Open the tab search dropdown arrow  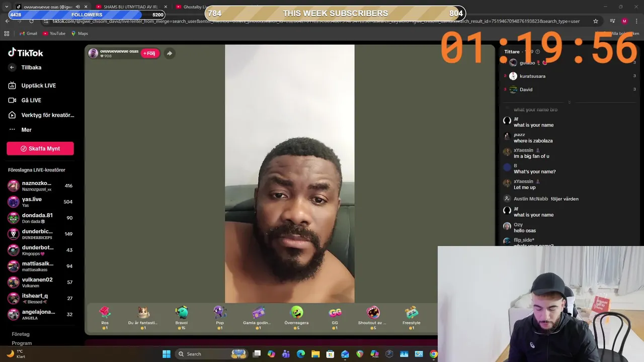point(6,7)
